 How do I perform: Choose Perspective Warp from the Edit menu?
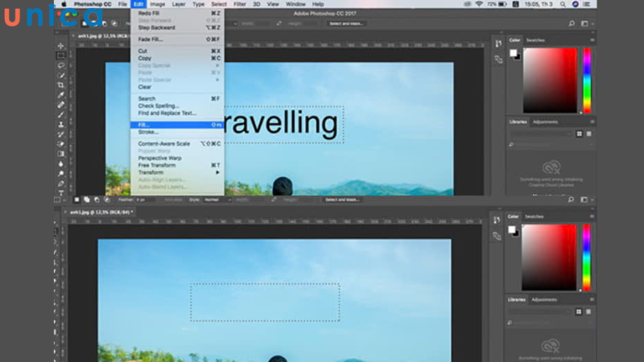coord(177,158)
